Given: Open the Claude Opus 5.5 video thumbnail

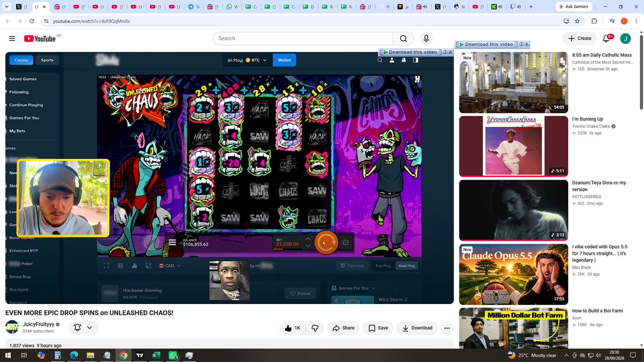Looking at the screenshot, I should 514,274.
